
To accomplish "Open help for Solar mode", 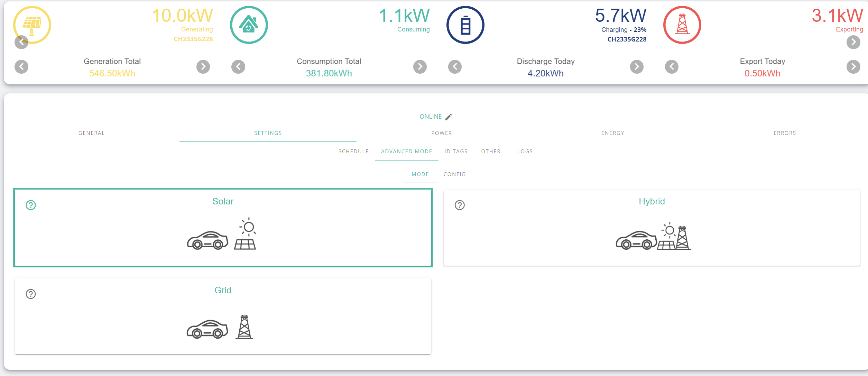I will (31, 205).
